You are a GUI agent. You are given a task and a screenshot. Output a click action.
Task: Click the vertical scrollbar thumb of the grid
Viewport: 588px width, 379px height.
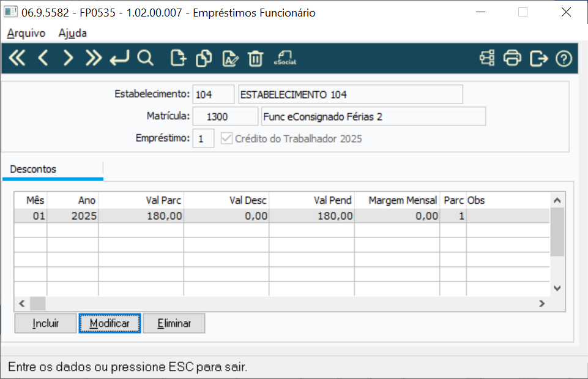coord(557,232)
